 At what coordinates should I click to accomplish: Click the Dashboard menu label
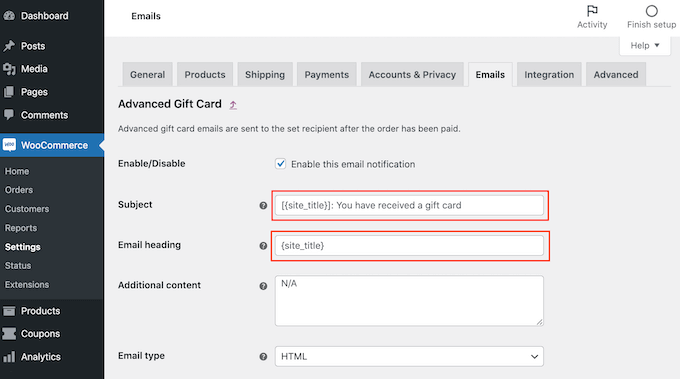pos(45,16)
